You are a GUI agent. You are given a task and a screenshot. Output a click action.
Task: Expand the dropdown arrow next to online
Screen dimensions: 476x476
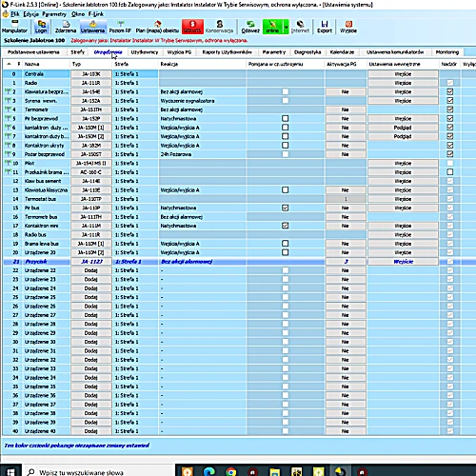[x=286, y=28]
